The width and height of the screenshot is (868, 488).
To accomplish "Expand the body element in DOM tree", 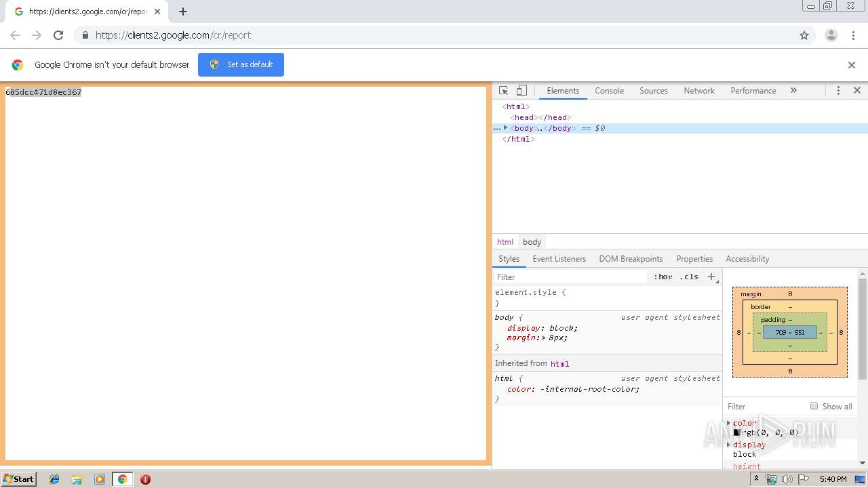I will pyautogui.click(x=505, y=128).
